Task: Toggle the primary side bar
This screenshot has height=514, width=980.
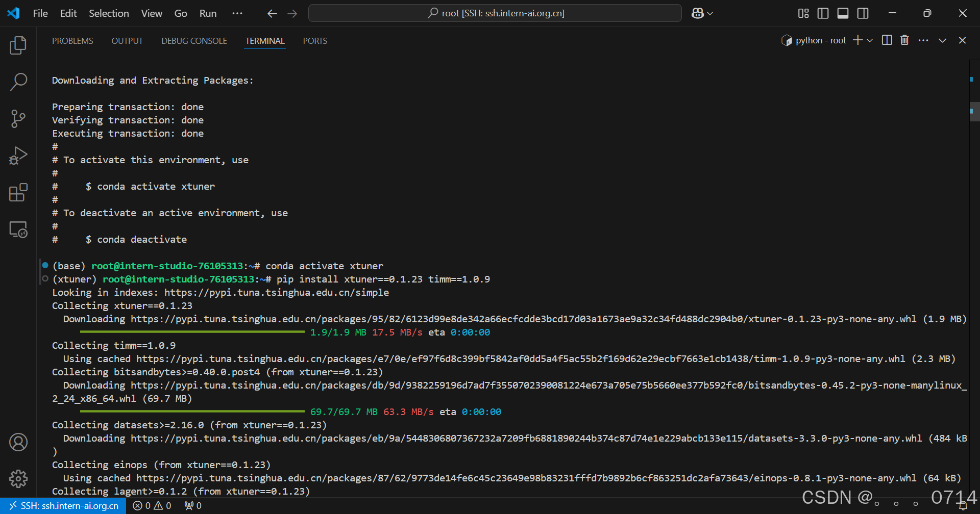Action: tap(823, 13)
